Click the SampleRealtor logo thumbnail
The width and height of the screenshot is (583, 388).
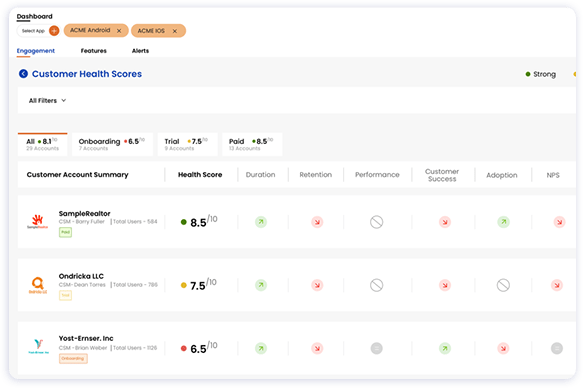38,221
